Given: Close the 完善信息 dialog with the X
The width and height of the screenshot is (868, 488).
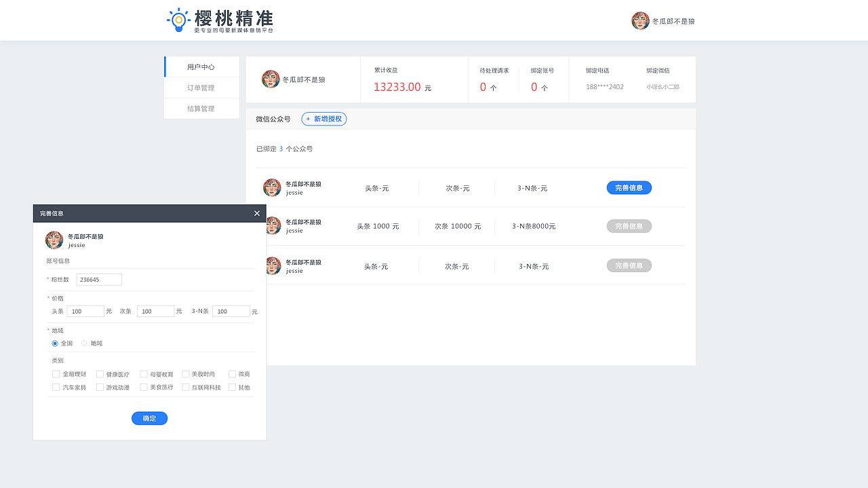Looking at the screenshot, I should pyautogui.click(x=256, y=212).
